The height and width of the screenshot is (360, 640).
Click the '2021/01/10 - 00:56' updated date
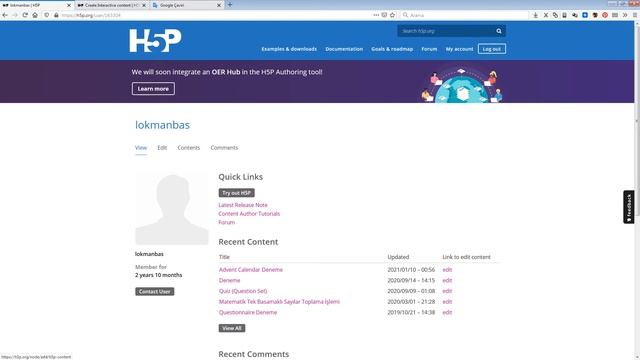click(411, 270)
